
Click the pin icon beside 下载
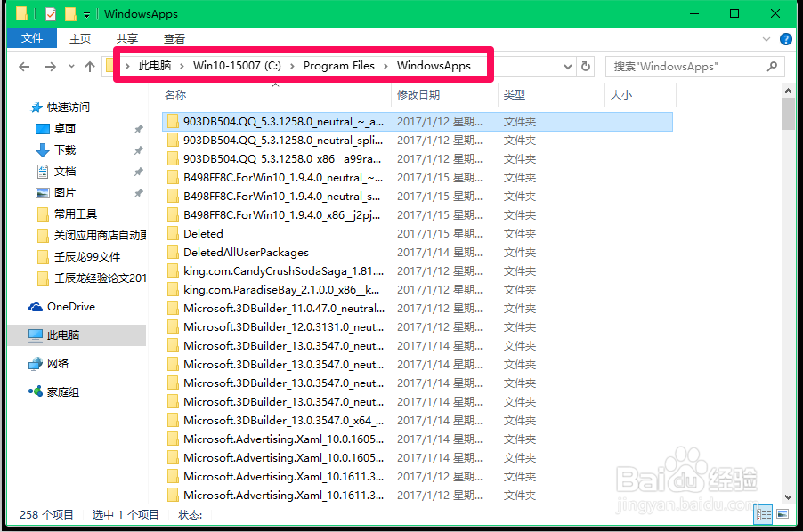[138, 150]
